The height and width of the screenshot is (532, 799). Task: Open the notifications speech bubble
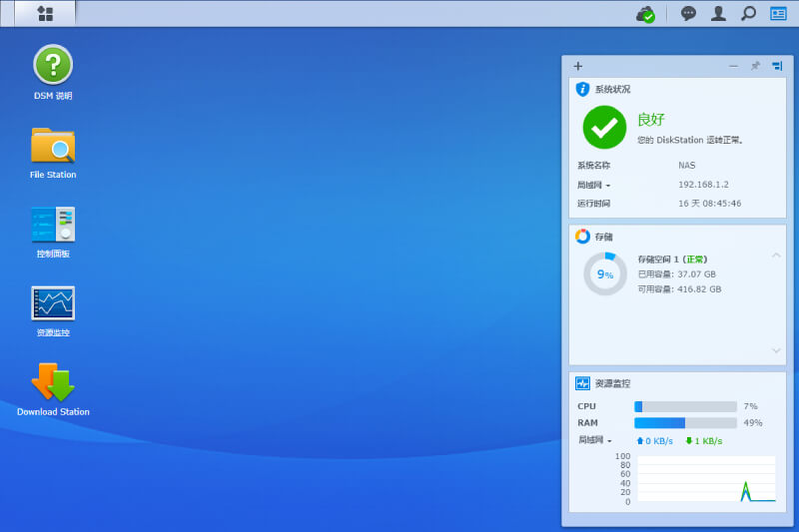coord(688,13)
